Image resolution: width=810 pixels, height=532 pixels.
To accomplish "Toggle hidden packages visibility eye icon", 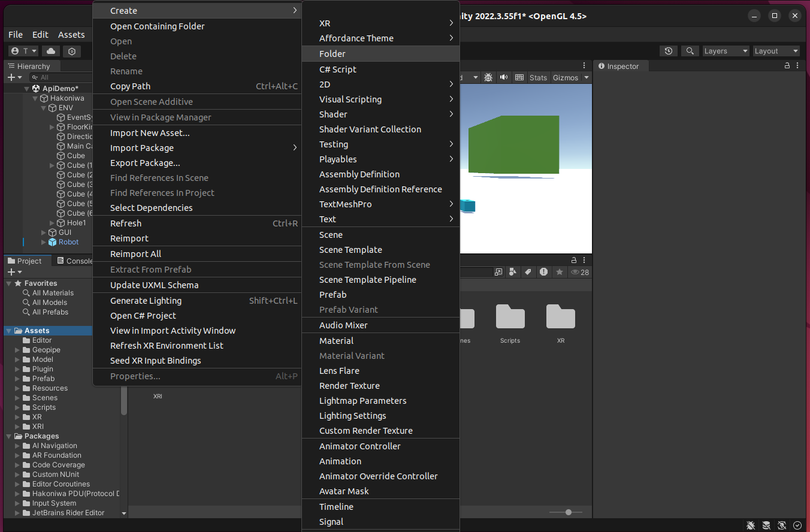I will click(x=579, y=272).
